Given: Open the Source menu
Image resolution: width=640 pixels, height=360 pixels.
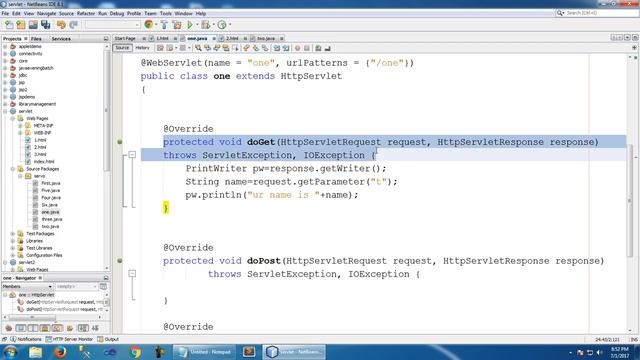Looking at the screenshot, I should click(66, 13).
